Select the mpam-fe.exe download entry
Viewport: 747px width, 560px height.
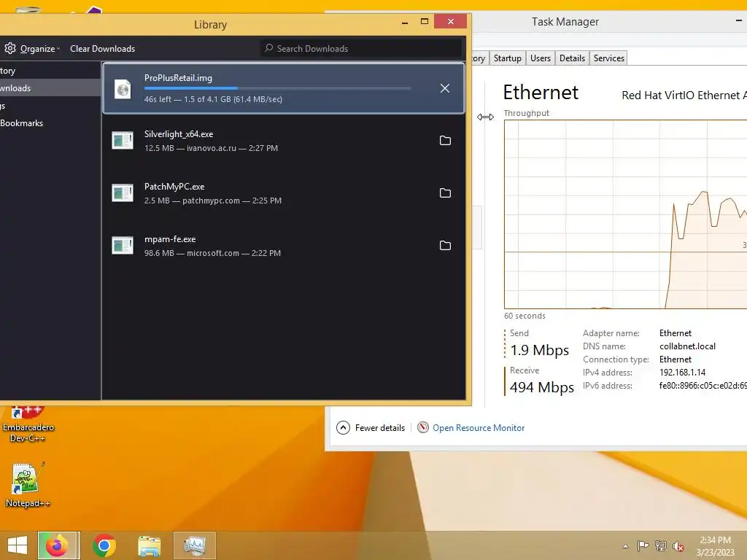tap(284, 245)
